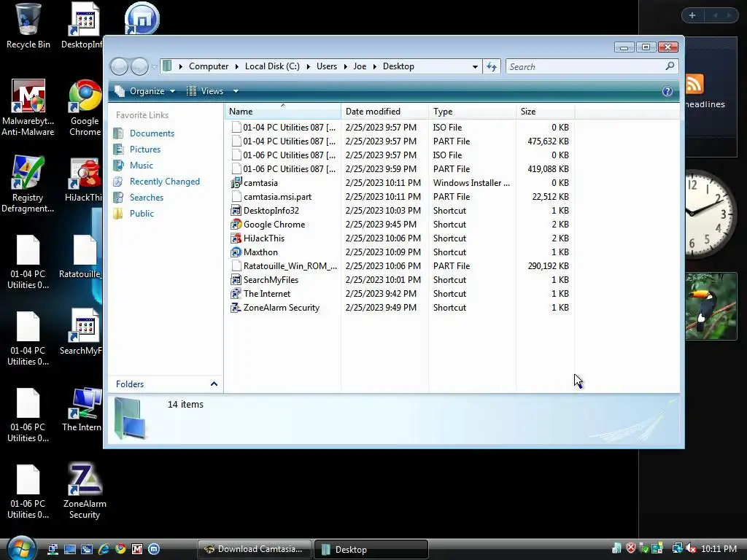747x560 pixels.
Task: Launch Maxthon from the Quick Launch bar
Action: tap(153, 549)
